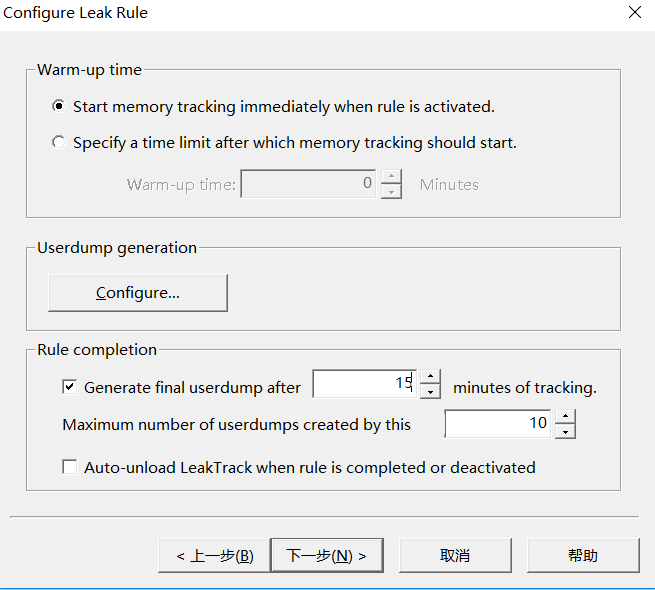Open help via 帮助 button
655x590 pixels.
583,555
